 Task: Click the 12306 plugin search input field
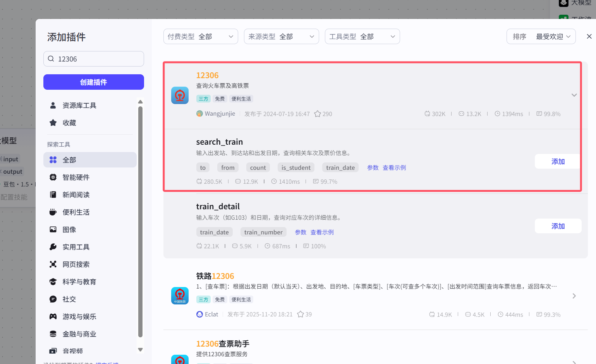[x=94, y=59]
